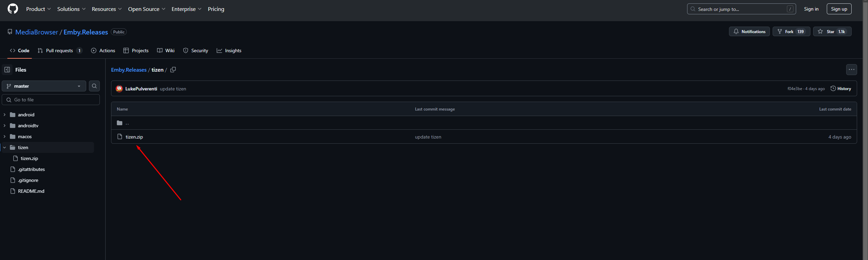This screenshot has width=868, height=260.
Task: Copy the tizen path to clipboard
Action: (x=173, y=70)
